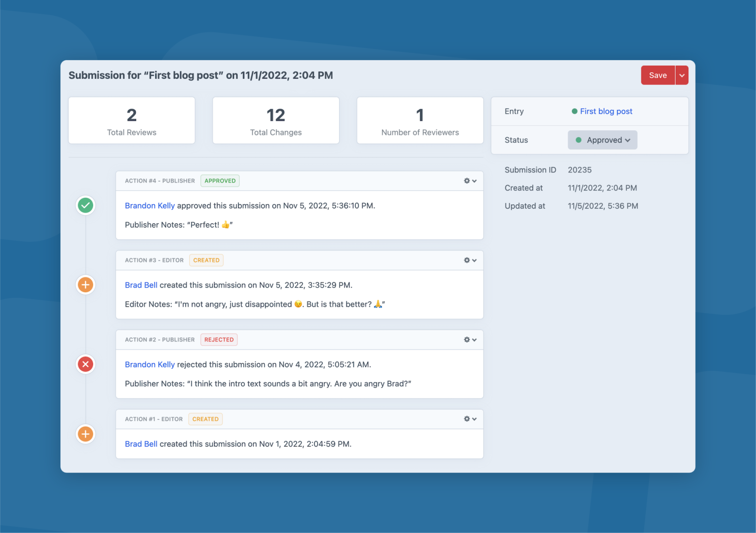The image size is (756, 533).
Task: Click Action #3 orange plus timeline icon
Action: 85,285
